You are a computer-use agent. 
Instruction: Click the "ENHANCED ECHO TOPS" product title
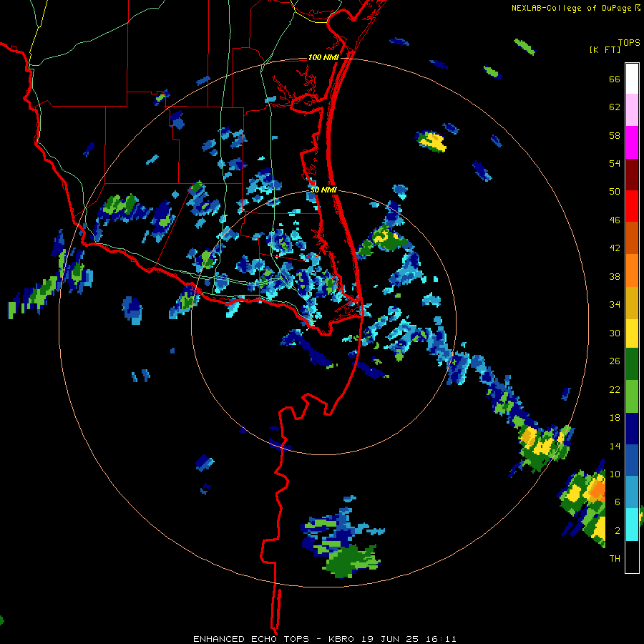(251, 639)
